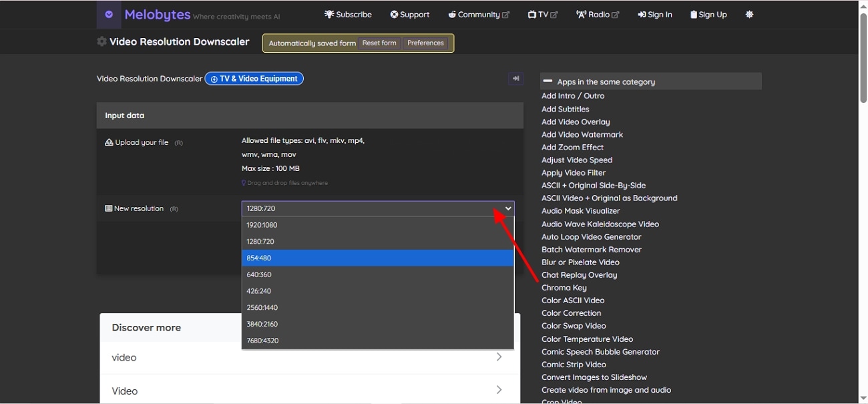Open the Preferences button
The width and height of the screenshot is (868, 404).
point(425,43)
